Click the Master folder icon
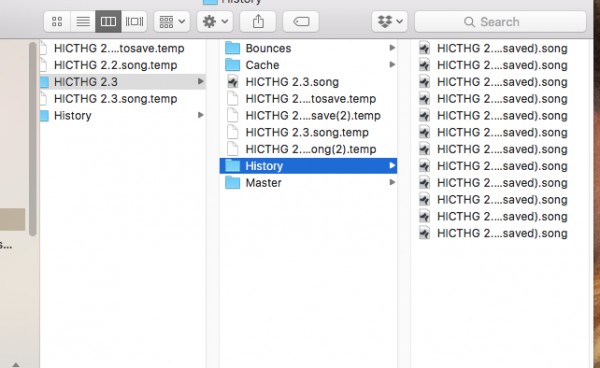600x368 pixels. click(x=233, y=183)
